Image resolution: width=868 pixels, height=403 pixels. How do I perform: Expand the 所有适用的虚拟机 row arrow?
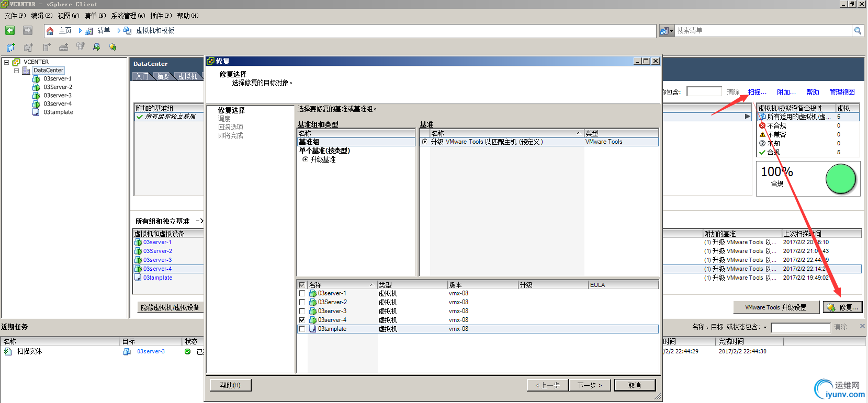(x=748, y=117)
